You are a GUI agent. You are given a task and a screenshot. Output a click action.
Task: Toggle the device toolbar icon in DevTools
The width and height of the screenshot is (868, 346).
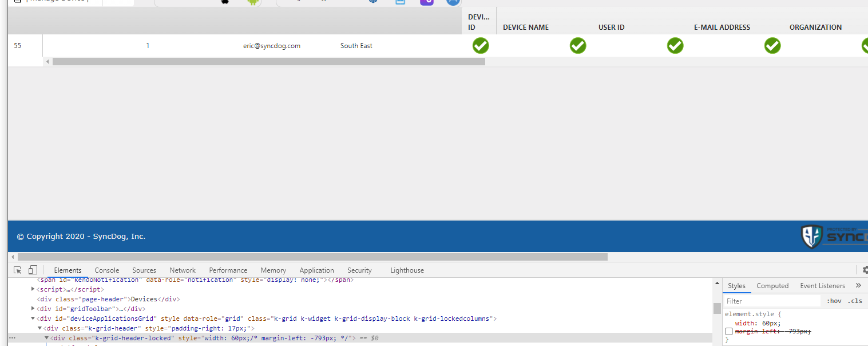(x=33, y=270)
